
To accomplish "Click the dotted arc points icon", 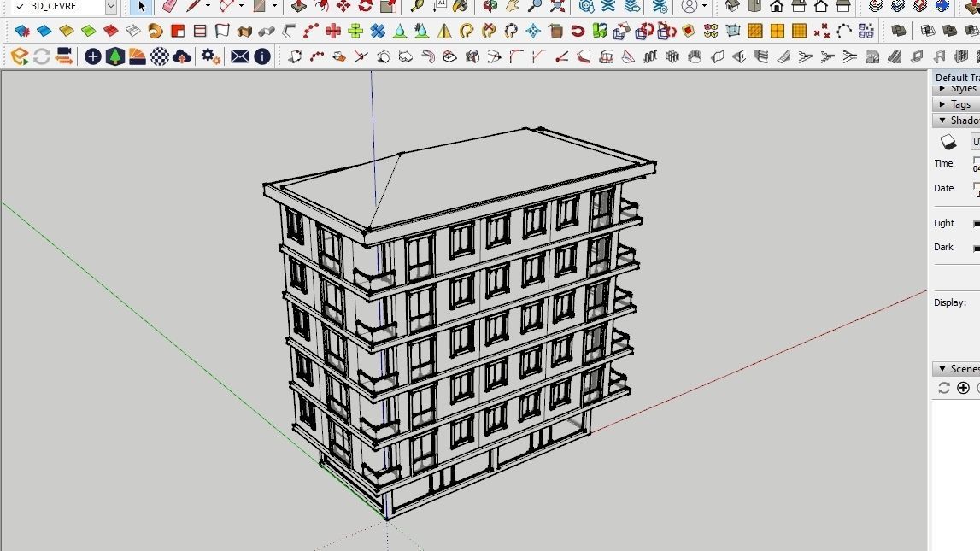I will pos(844,31).
